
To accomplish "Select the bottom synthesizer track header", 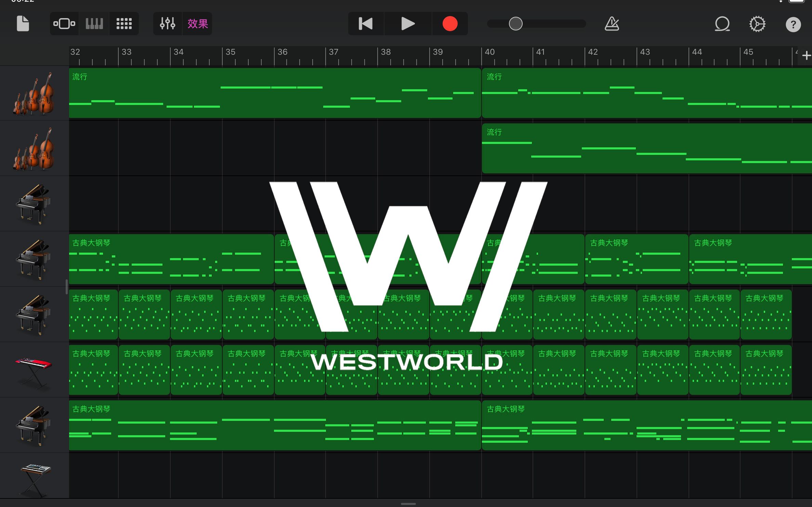I will click(34, 477).
